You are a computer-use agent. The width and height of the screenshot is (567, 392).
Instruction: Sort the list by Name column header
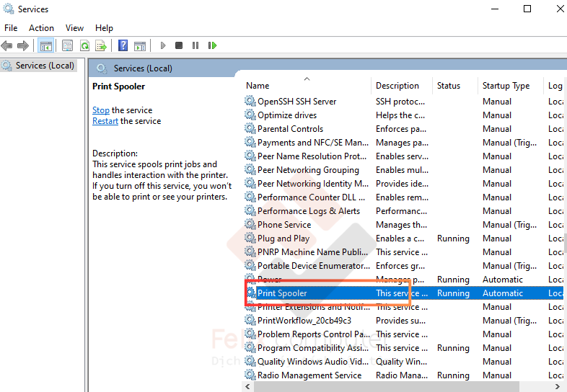(x=258, y=86)
